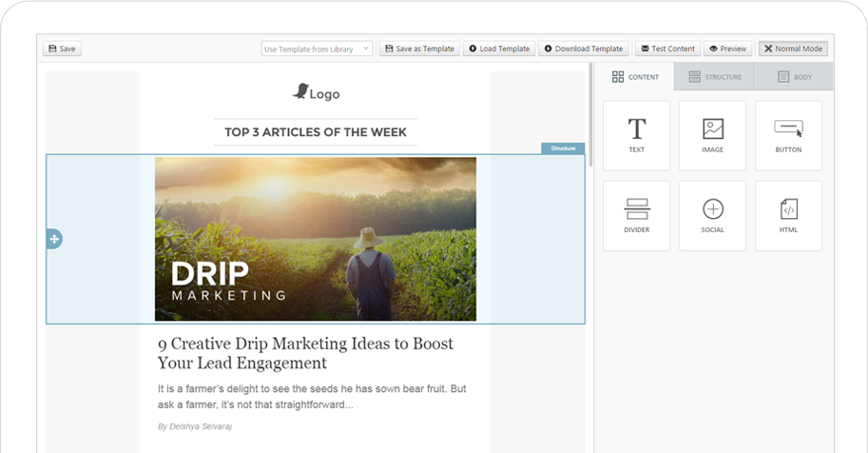The width and height of the screenshot is (868, 453).
Task: Select the Social content block
Action: tap(712, 215)
